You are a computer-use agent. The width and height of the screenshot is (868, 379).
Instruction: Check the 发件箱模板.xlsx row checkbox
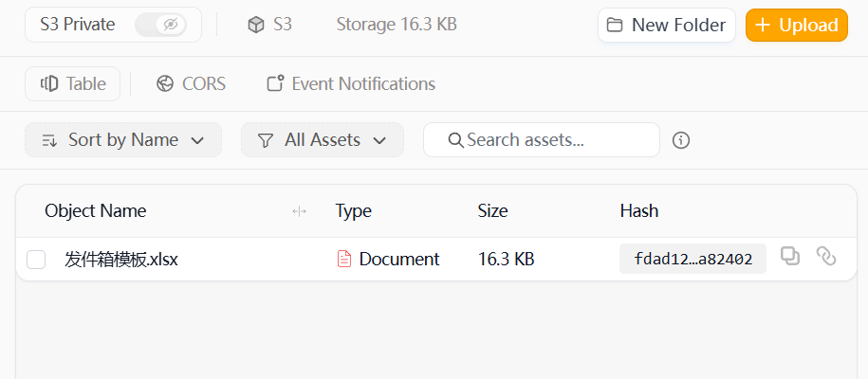pyautogui.click(x=36, y=260)
